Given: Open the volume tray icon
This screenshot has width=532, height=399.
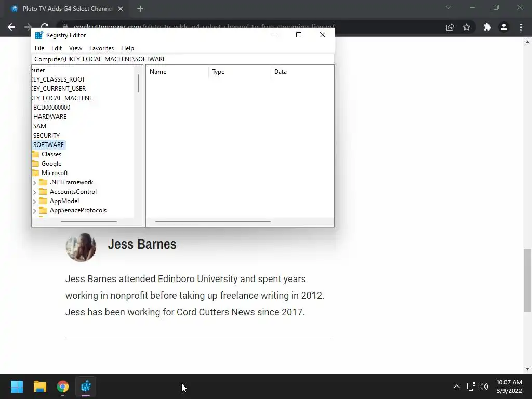Looking at the screenshot, I should pyautogui.click(x=484, y=387).
